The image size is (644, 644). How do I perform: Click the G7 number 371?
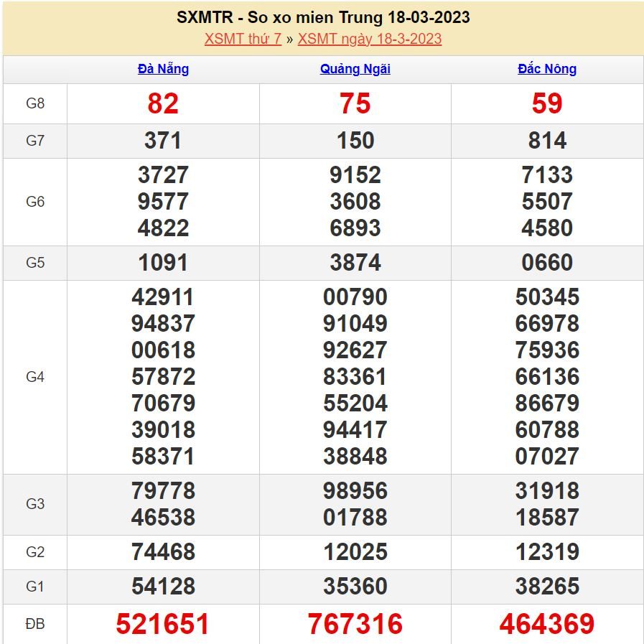(x=163, y=141)
